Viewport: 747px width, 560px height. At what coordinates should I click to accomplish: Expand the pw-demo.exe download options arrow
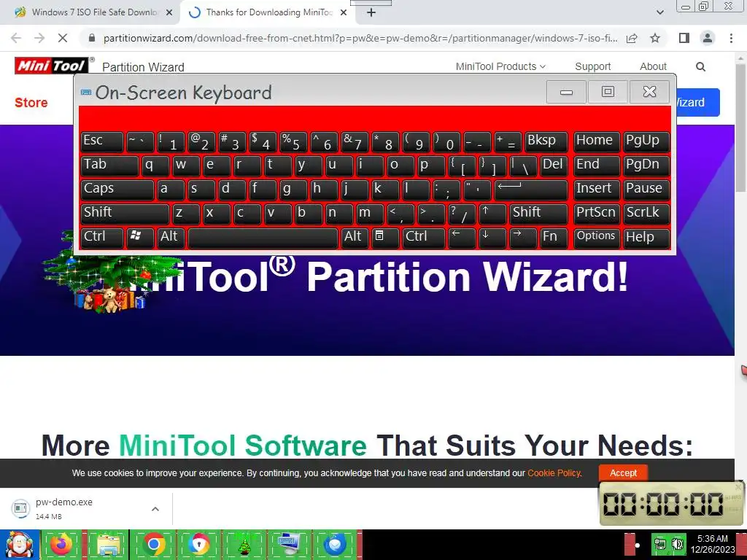tap(155, 509)
